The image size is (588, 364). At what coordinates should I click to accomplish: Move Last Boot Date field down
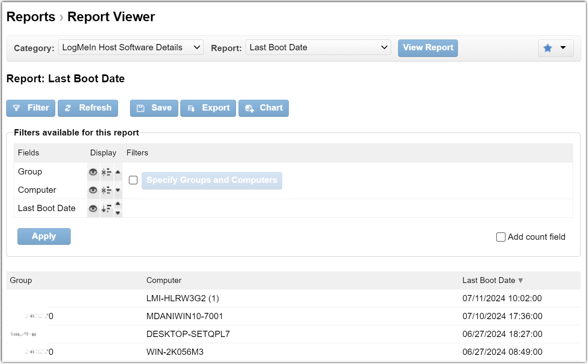coord(118,213)
